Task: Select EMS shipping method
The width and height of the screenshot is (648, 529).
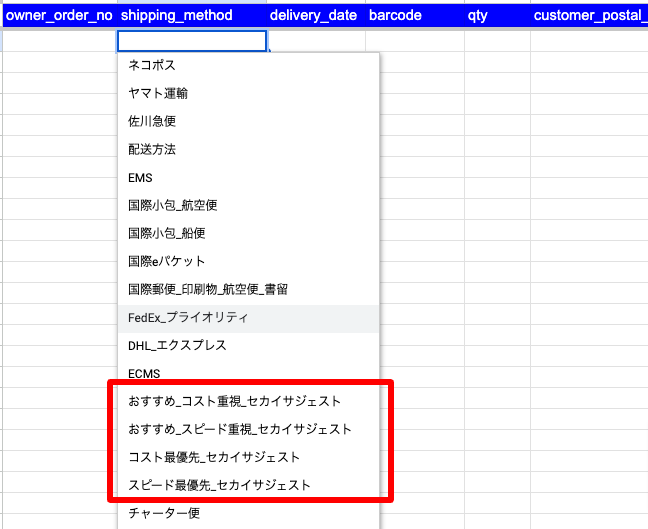Action: pyautogui.click(x=141, y=177)
